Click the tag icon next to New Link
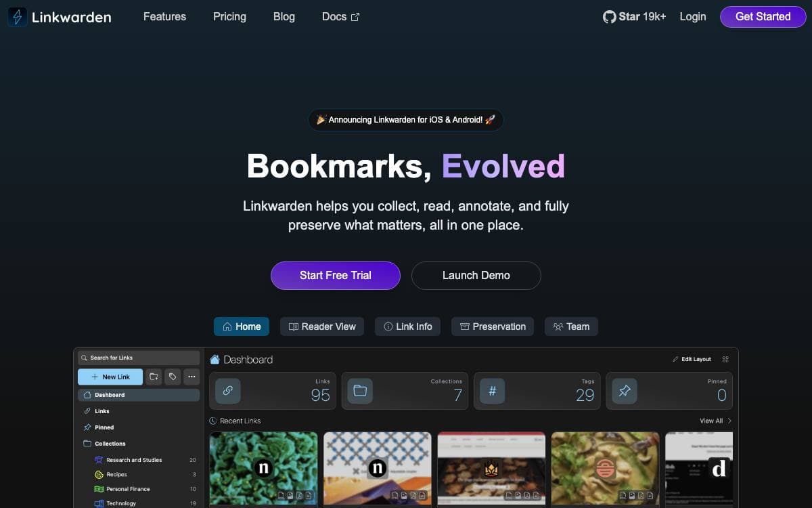Viewport: 812px width, 508px height. (x=173, y=377)
